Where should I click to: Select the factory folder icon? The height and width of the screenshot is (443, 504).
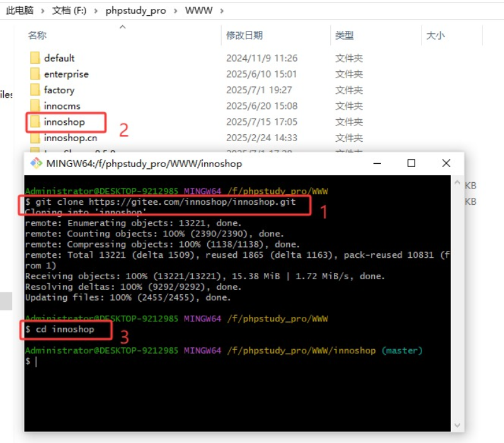coord(35,89)
